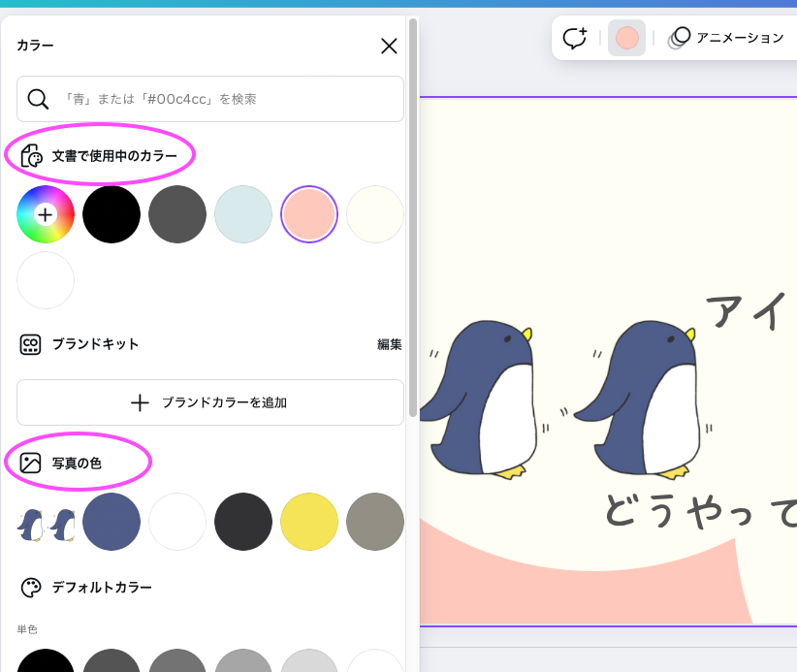The height and width of the screenshot is (672, 797).
Task: Click the ブランドキット label
Action: tap(96, 344)
